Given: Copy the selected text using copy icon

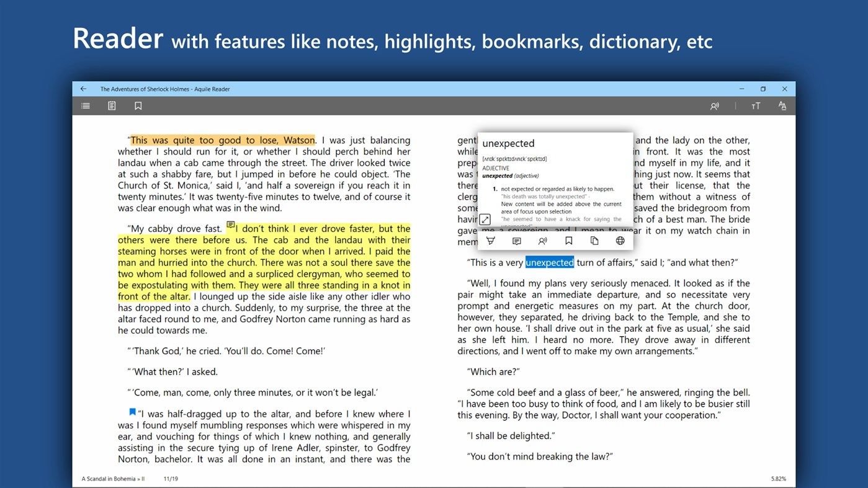Looking at the screenshot, I should coord(594,241).
